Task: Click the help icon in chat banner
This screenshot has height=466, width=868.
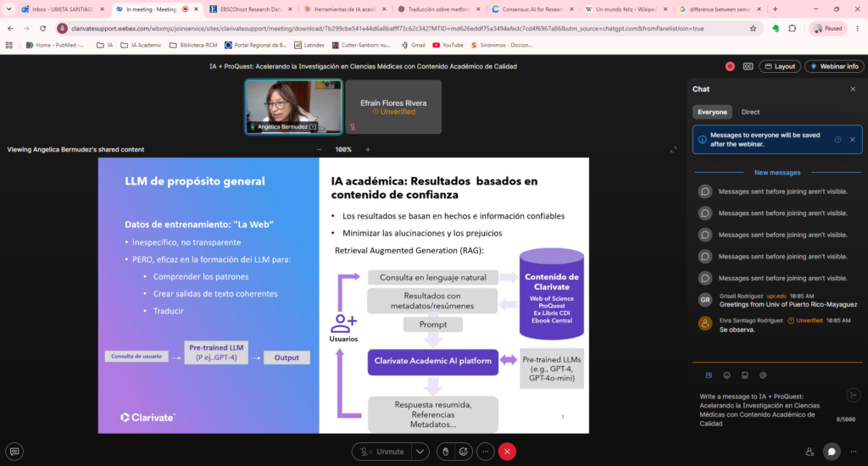Action: [838, 140]
